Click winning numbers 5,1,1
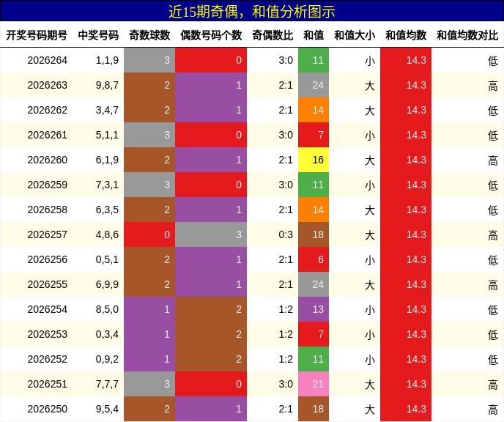 pyautogui.click(x=107, y=135)
